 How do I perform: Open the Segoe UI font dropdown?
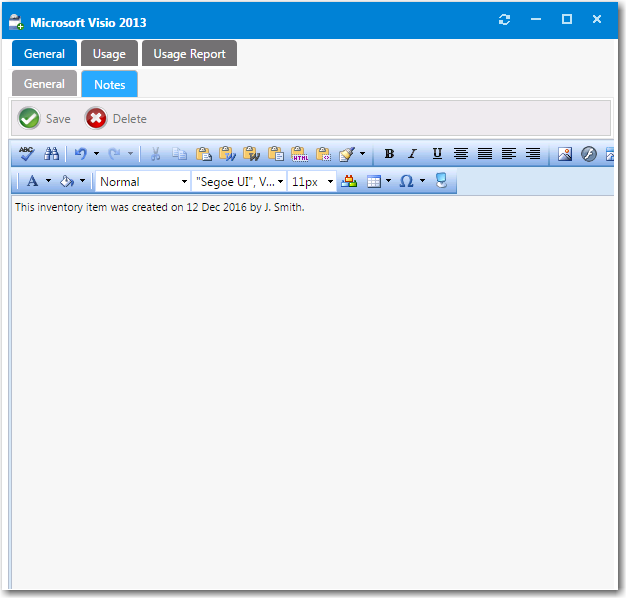coord(238,182)
